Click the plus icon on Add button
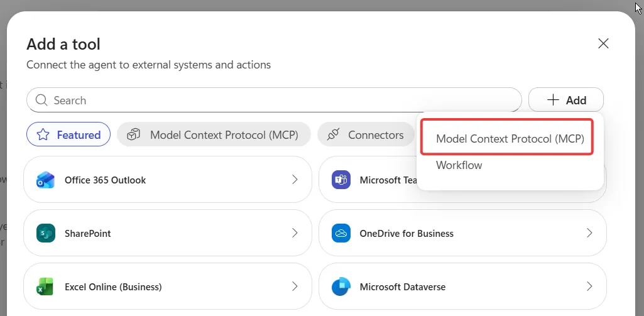This screenshot has width=644, height=316. pos(554,100)
